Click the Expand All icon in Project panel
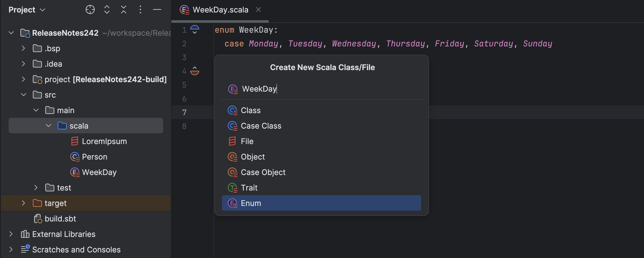Viewport: 644px width, 258px height. pyautogui.click(x=107, y=9)
